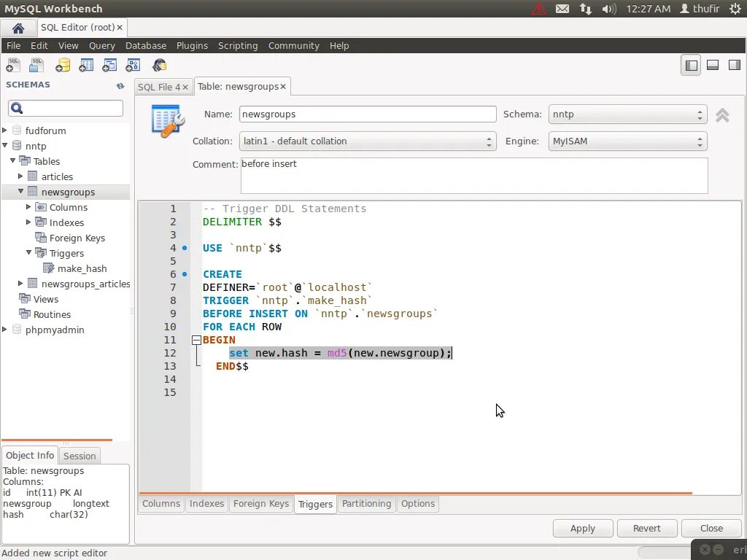Click the reconnect to DBMS toolbar icon
747x560 pixels.
[x=159, y=65]
